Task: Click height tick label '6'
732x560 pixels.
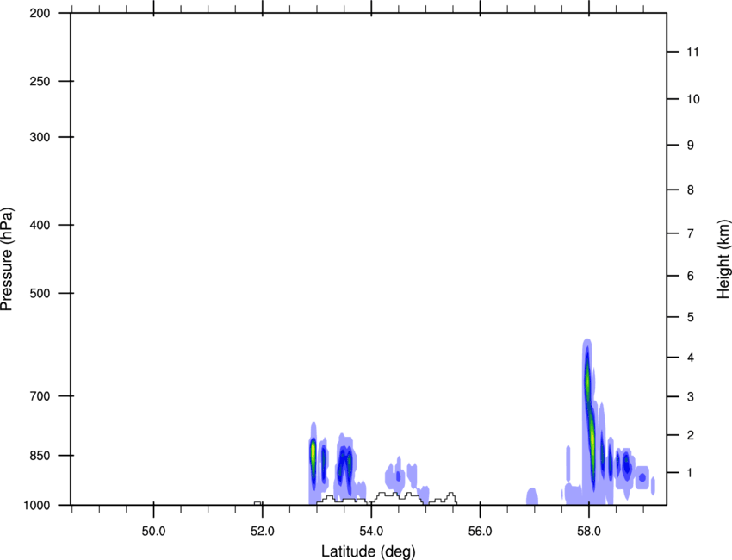Action: [x=691, y=276]
